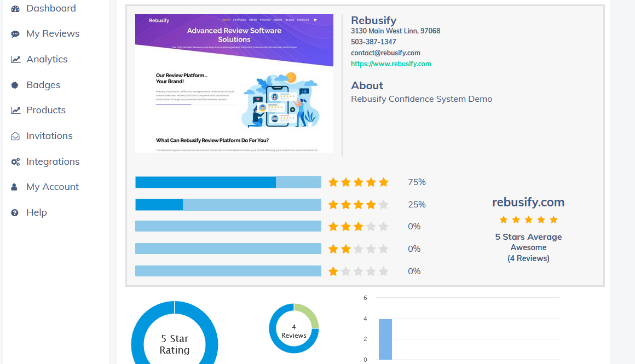This screenshot has height=364, width=635.
Task: Click the single-star icons row
Action: (359, 271)
